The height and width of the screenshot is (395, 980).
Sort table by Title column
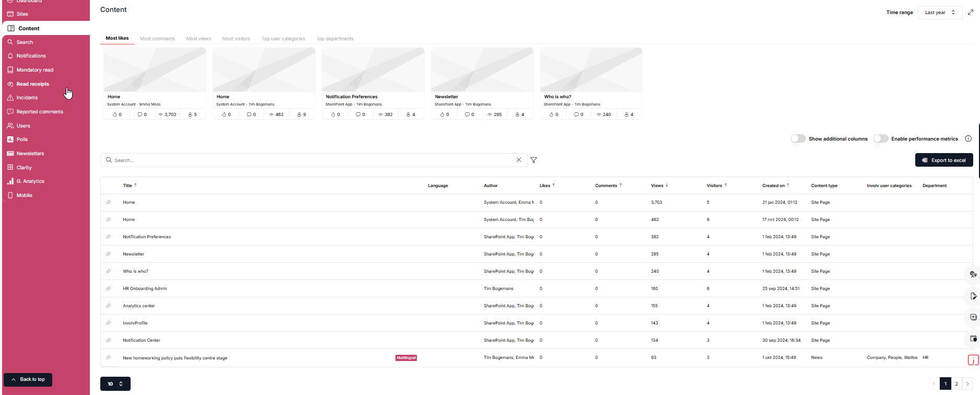pos(130,185)
